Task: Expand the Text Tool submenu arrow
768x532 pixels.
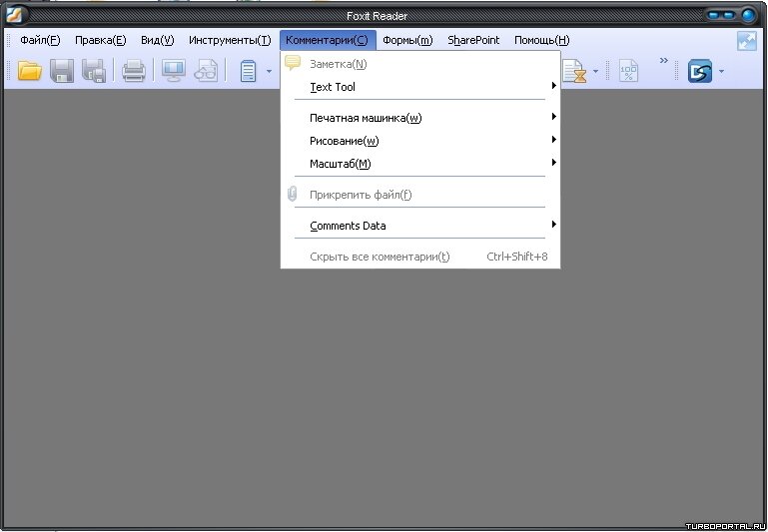Action: (x=553, y=86)
